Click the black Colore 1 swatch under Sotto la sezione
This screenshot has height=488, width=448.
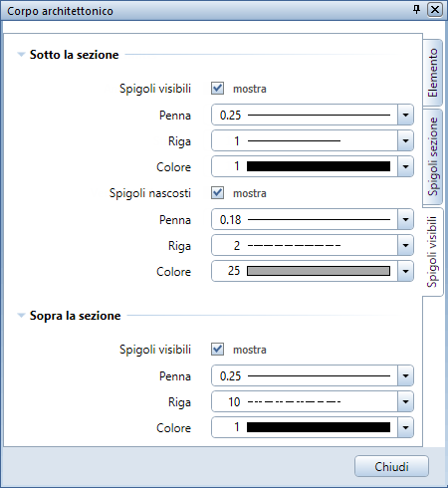click(x=319, y=166)
